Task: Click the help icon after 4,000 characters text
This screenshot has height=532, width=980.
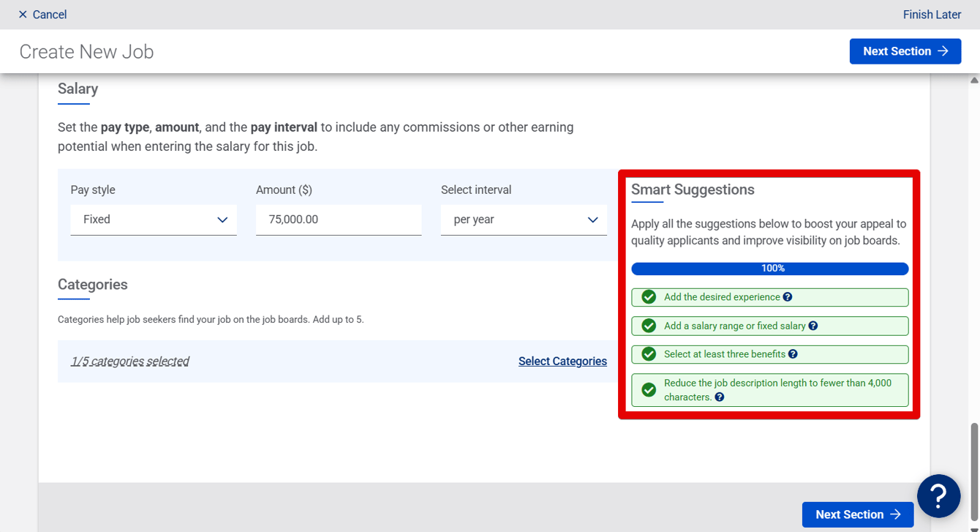Action: (720, 397)
